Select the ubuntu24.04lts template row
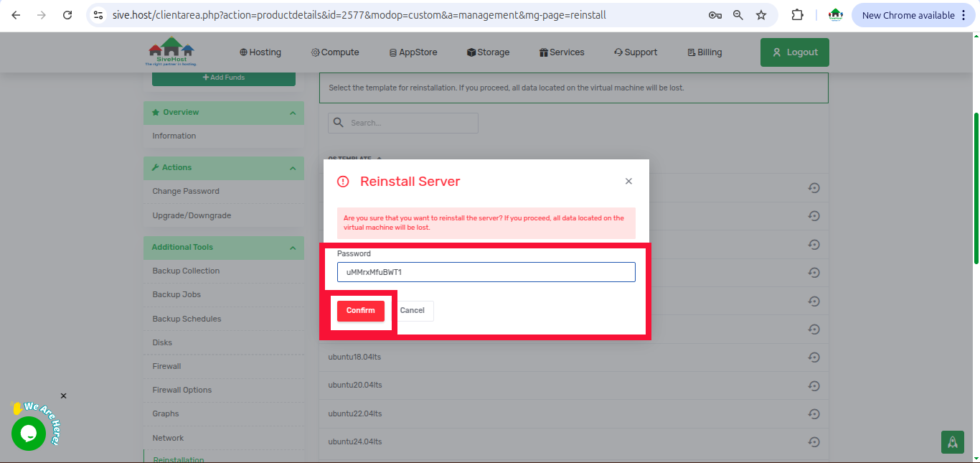The width and height of the screenshot is (980, 463). 574,442
